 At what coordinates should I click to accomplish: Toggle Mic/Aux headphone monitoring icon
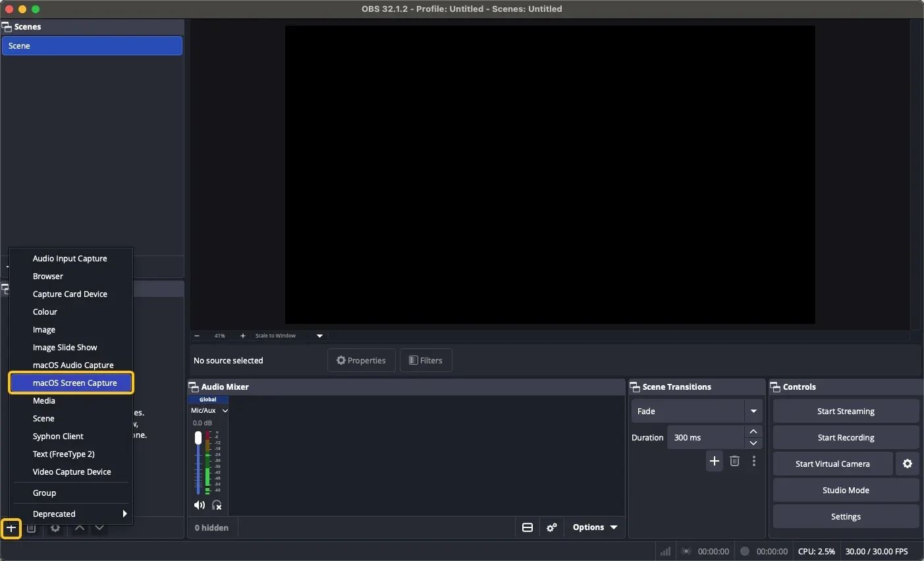(x=217, y=505)
